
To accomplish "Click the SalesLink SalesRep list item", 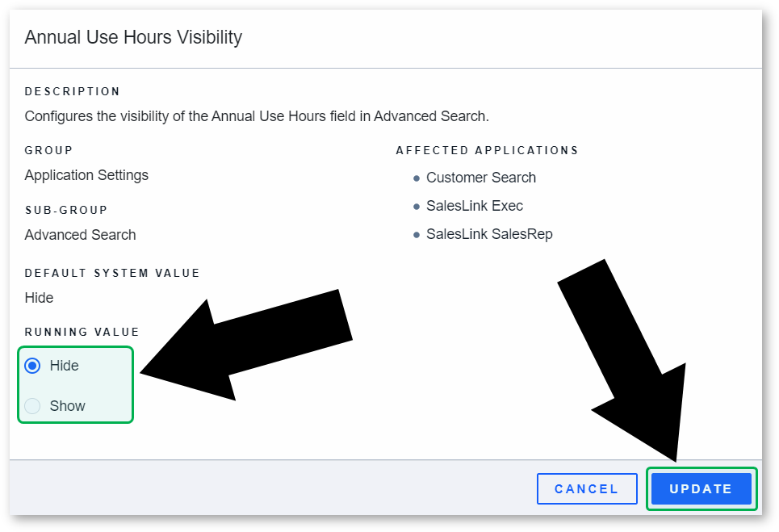I will pyautogui.click(x=489, y=234).
